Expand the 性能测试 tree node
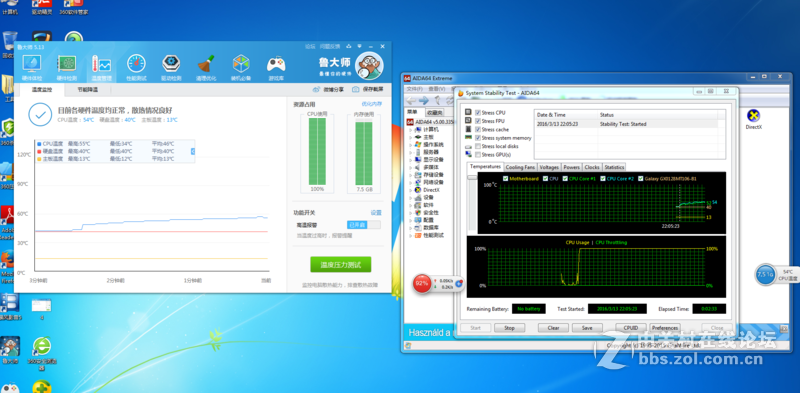 411,235
